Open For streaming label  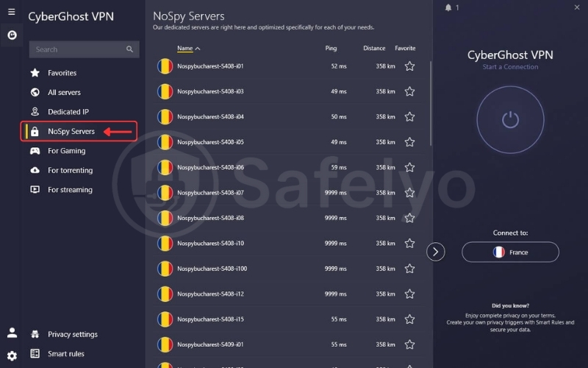[70, 190]
